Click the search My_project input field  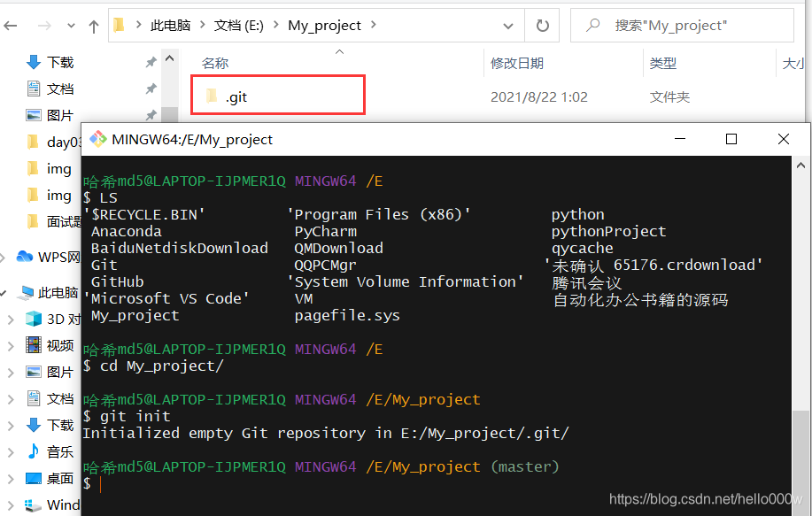coord(682,26)
